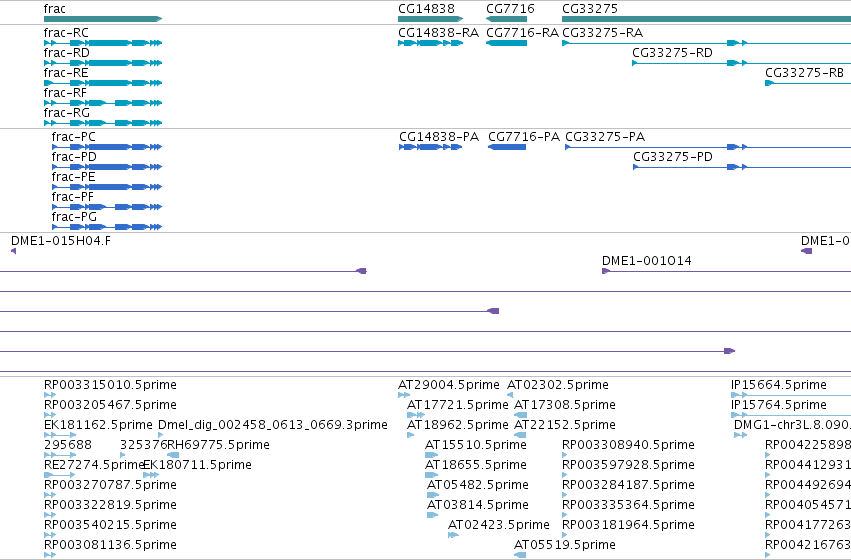Click transcript CG33275-RD
This screenshot has height=560, width=851.
[741, 63]
